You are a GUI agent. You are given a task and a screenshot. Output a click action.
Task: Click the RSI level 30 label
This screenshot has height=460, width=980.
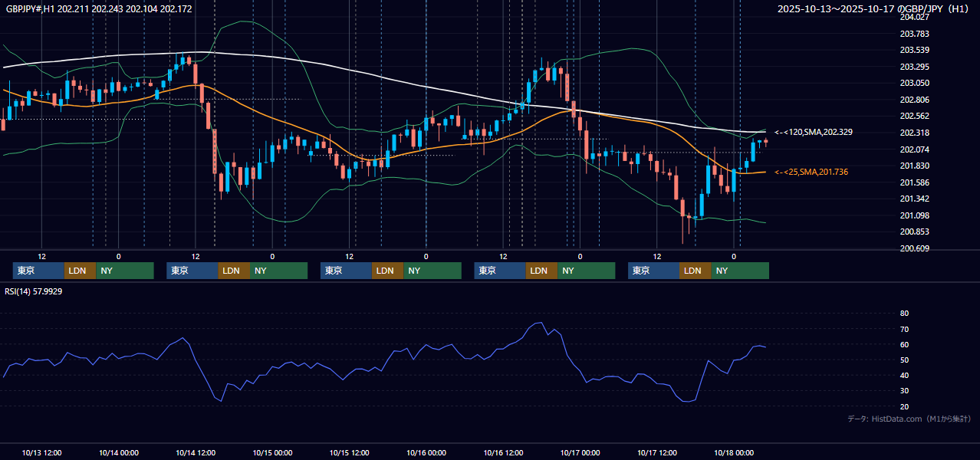pyautogui.click(x=904, y=391)
